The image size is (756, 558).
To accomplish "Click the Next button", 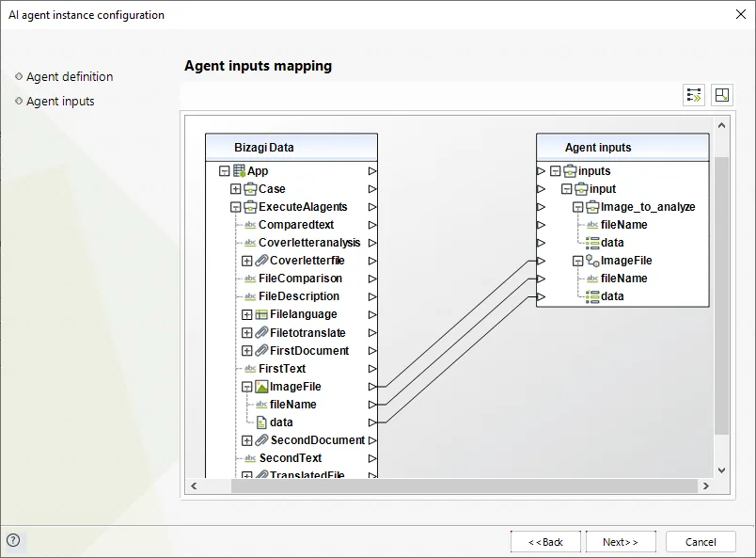I will point(621,542).
